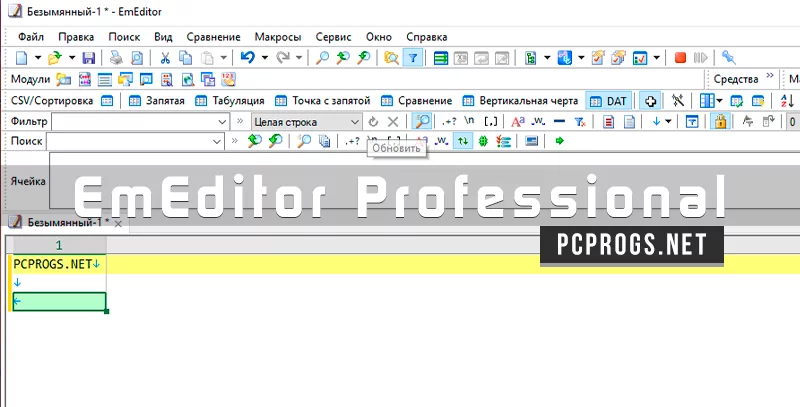Viewport: 800px width, 407px height.
Task: Create a new document with New icon
Action: [21, 58]
